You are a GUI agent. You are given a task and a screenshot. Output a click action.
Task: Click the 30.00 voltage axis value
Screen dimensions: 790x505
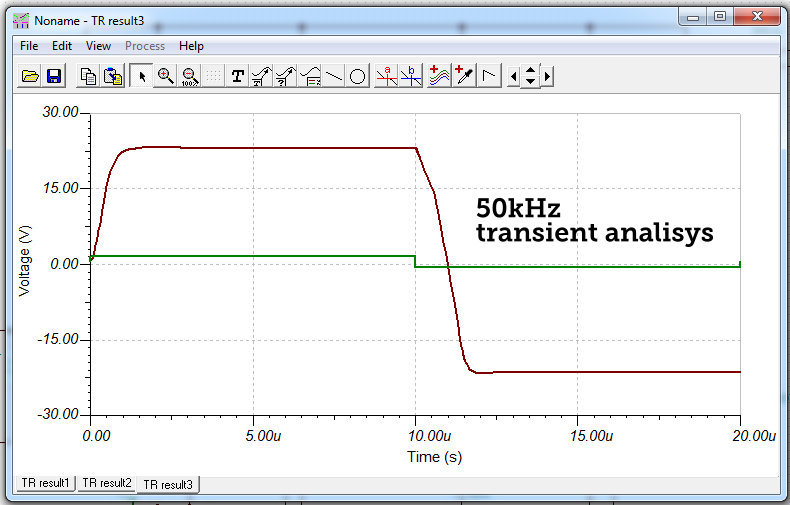coord(60,112)
